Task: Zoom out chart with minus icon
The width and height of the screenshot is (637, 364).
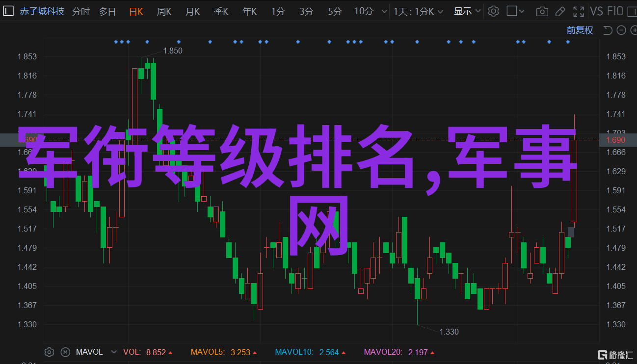Action: pyautogui.click(x=621, y=30)
